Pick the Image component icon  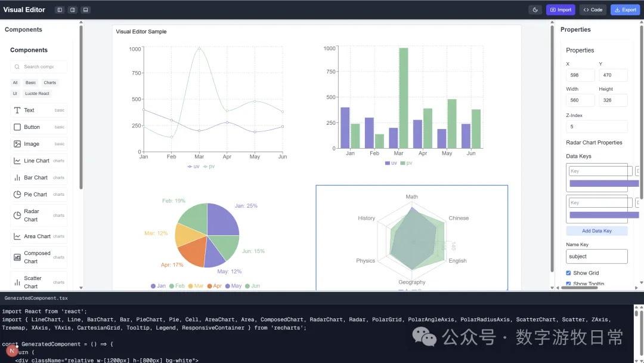click(x=17, y=144)
